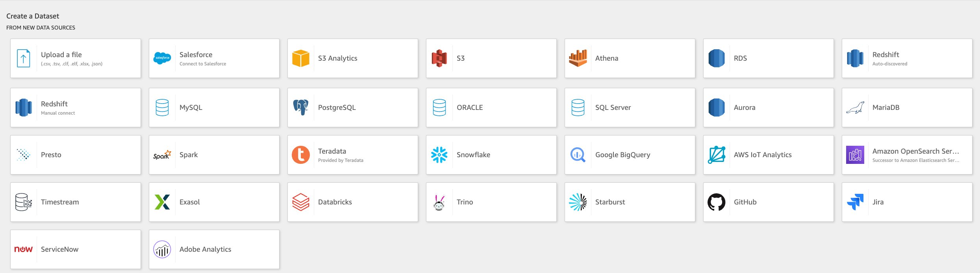Screen dimensions: 980x273
Task: Click the 'Databricks' card label
Action: [335, 202]
